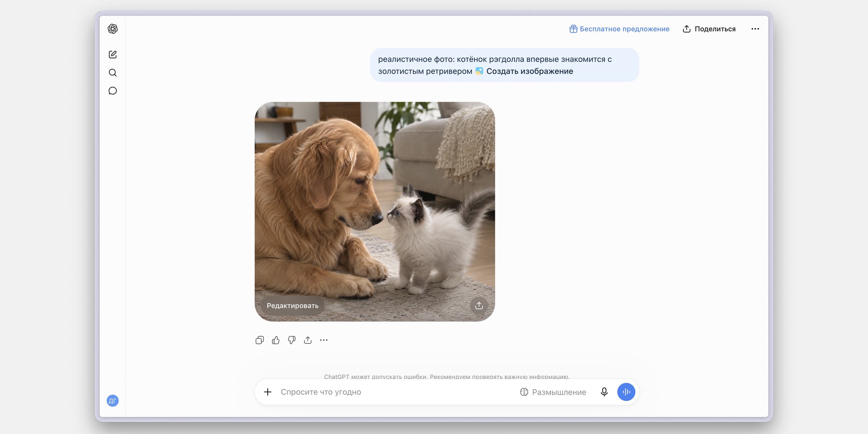Screen dimensions: 868x434
Task: Click the Бесплатное предложение link
Action: coord(619,29)
